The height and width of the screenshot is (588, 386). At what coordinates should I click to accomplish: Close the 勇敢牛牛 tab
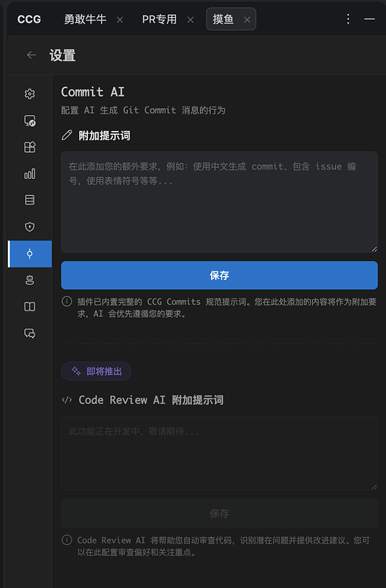(x=120, y=20)
